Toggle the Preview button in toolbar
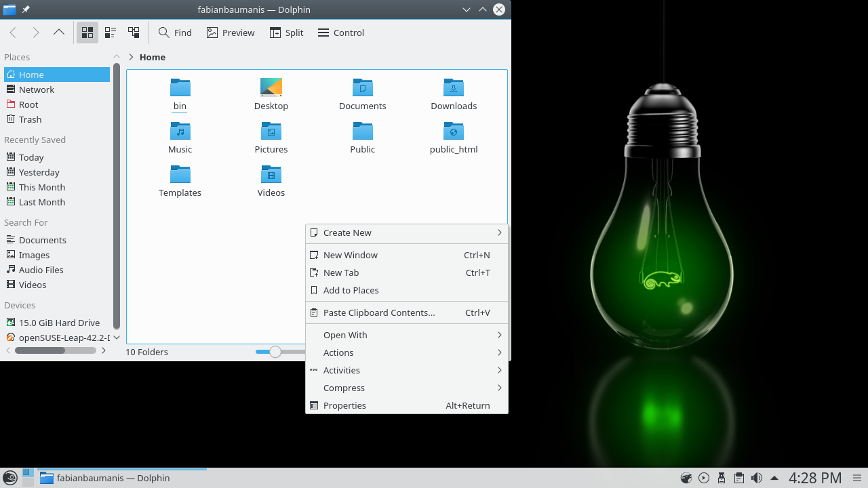 [231, 33]
